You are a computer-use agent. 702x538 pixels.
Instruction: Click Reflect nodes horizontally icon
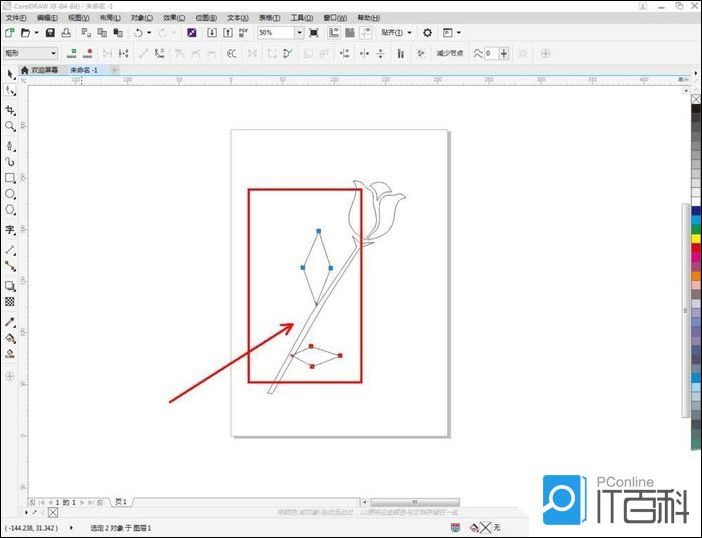point(364,54)
